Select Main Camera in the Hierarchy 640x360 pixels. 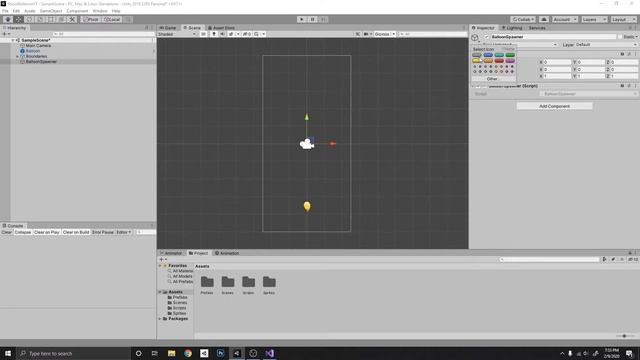[x=38, y=46]
